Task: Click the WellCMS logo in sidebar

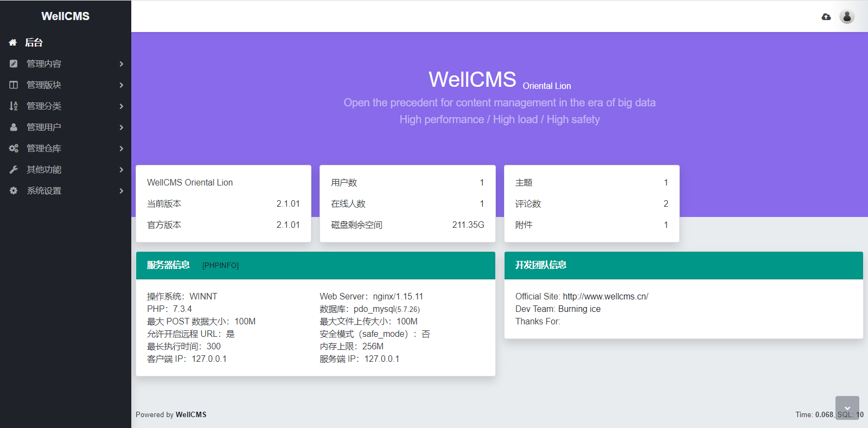Action: tap(65, 16)
